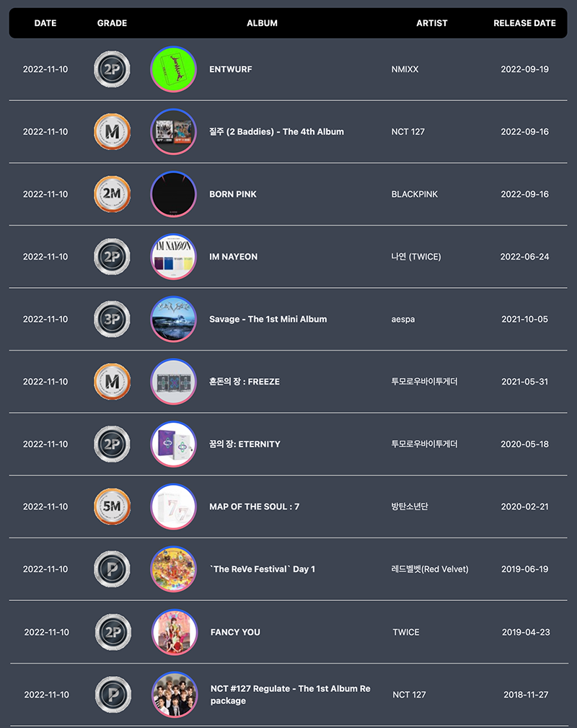Open the MAP OF THE SOUL : 7 album title
The image size is (577, 728).
click(255, 506)
